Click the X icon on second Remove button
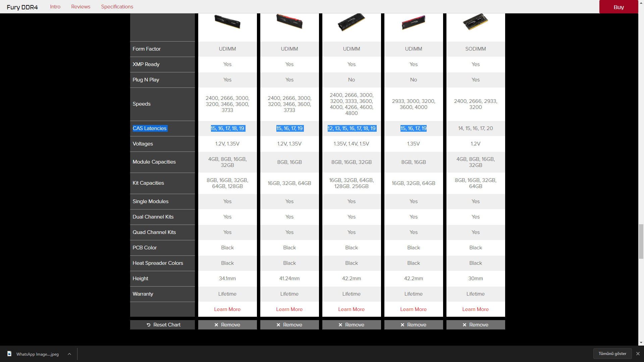 click(278, 325)
